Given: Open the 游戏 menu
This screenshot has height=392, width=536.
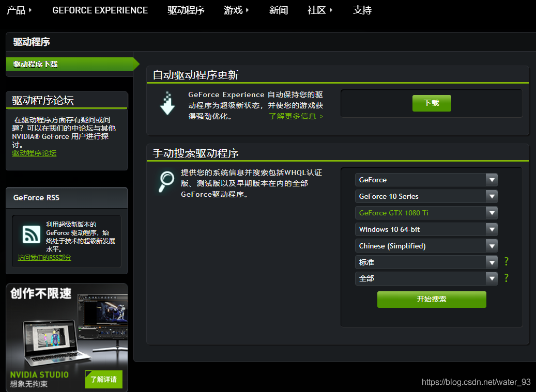Looking at the screenshot, I should (236, 10).
